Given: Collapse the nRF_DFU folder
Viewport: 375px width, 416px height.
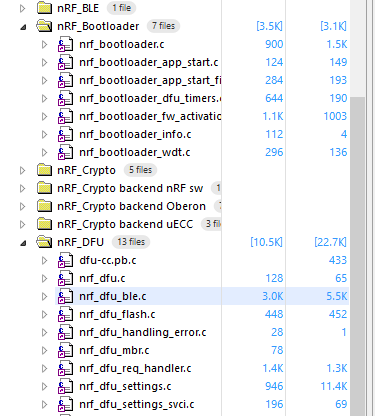Looking at the screenshot, I should 23,243.
